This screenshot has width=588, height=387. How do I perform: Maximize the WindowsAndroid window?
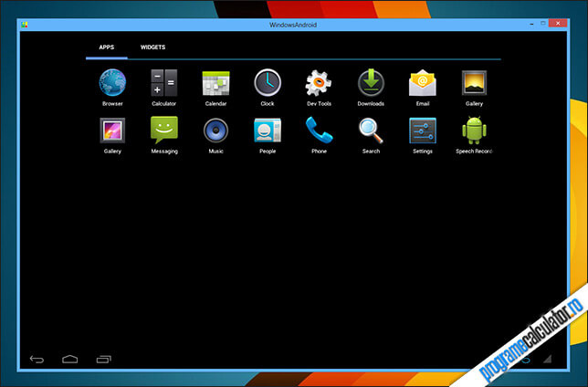pyautogui.click(x=542, y=24)
